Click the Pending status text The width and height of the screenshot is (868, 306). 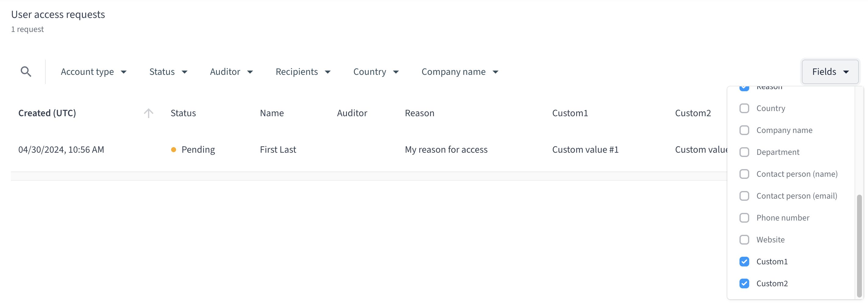tap(198, 149)
